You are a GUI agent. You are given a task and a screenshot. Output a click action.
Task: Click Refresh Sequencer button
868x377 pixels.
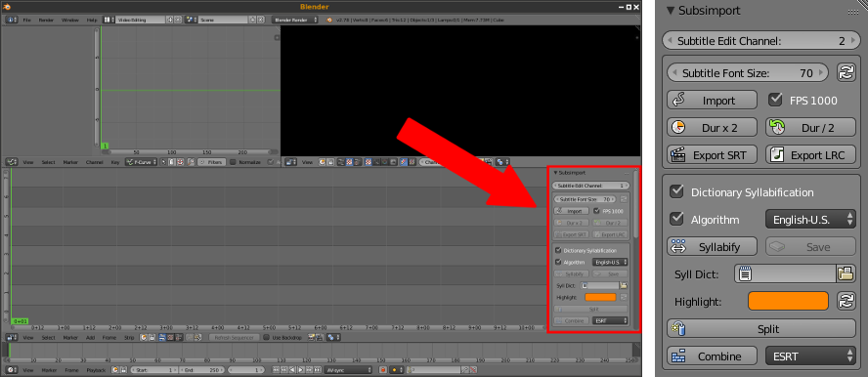point(235,337)
